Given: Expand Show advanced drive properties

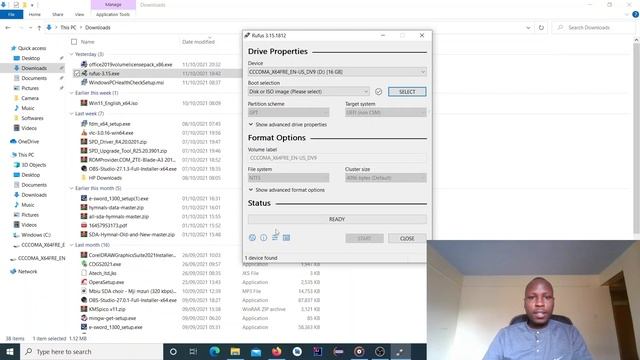Looking at the screenshot, I should tap(288, 124).
